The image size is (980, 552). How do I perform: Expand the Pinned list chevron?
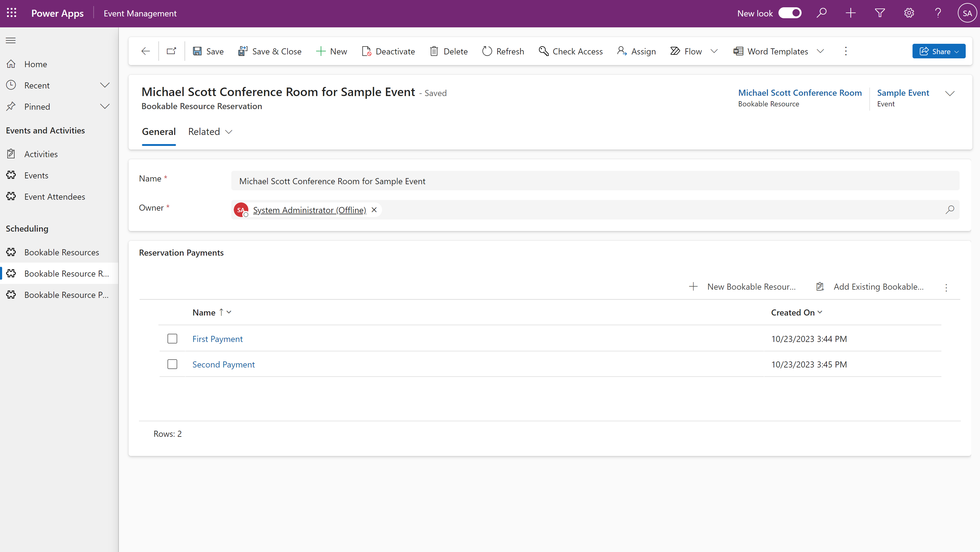point(105,106)
